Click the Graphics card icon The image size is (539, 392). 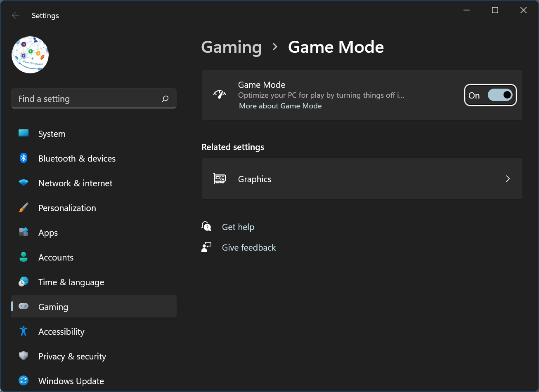click(x=220, y=178)
